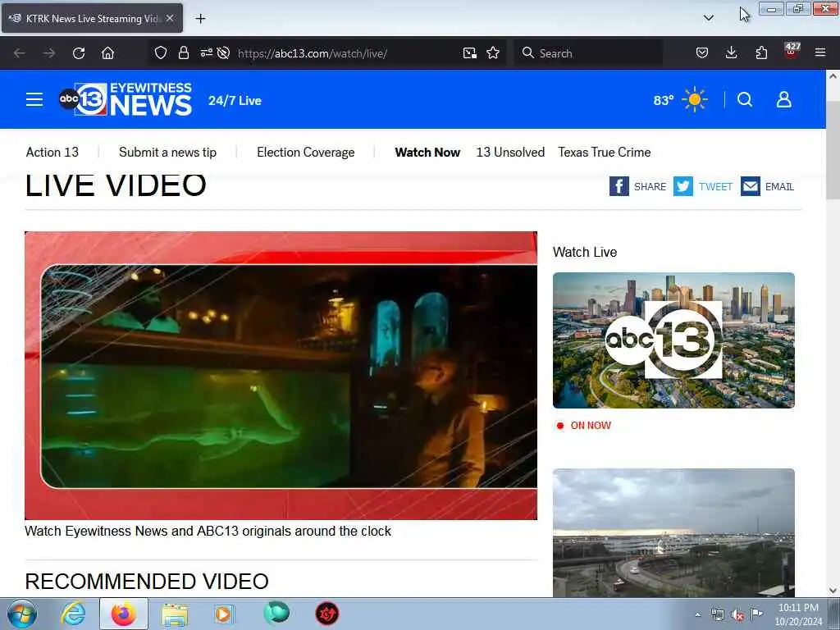View site security padlock info

[184, 53]
